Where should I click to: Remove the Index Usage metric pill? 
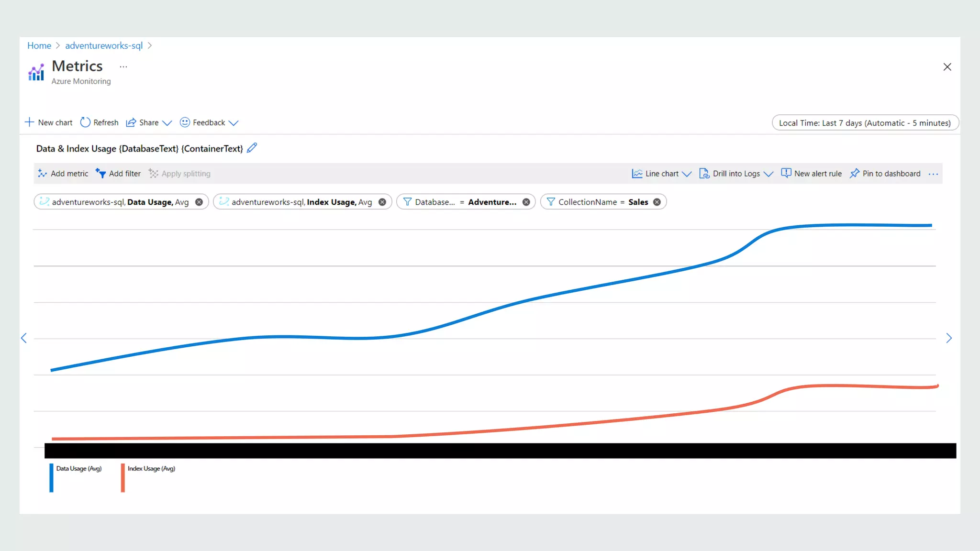(382, 202)
